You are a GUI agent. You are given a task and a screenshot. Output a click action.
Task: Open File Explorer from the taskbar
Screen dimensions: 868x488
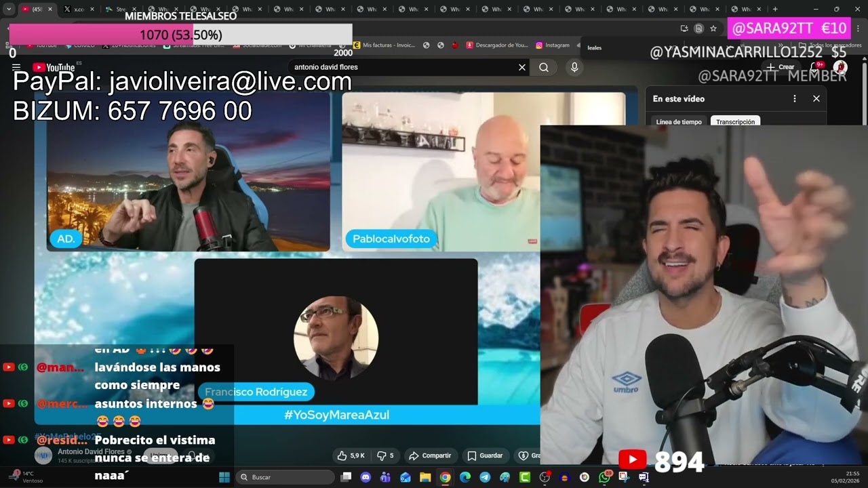point(425,477)
